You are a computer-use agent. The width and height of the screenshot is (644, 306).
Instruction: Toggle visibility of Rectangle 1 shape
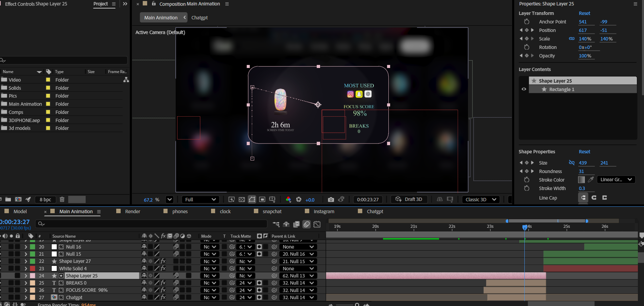(524, 89)
